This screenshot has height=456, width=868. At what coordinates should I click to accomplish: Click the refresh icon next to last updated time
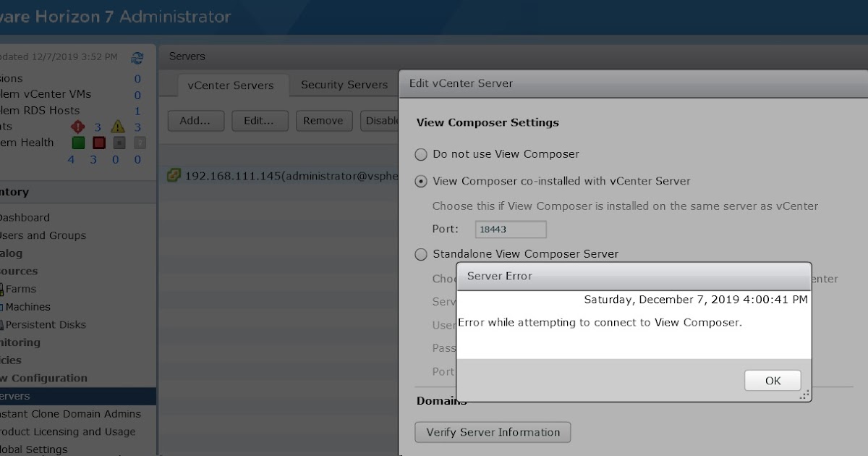coord(137,58)
